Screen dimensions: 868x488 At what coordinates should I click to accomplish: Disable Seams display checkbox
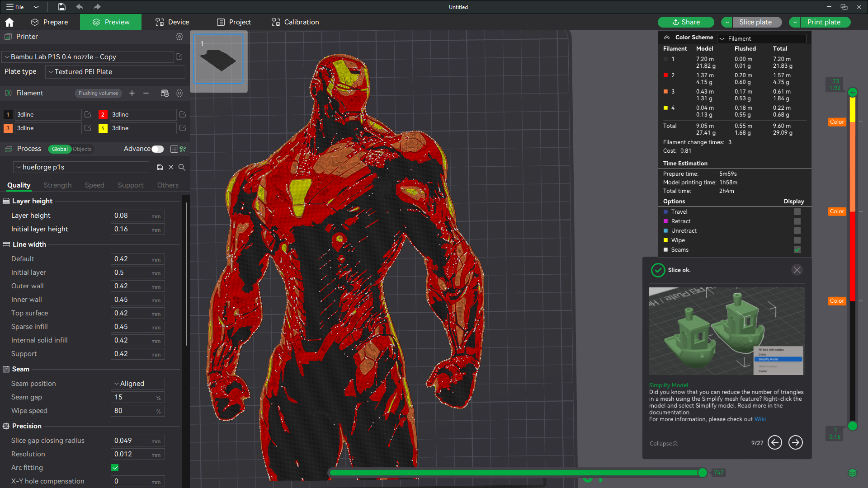(x=797, y=250)
